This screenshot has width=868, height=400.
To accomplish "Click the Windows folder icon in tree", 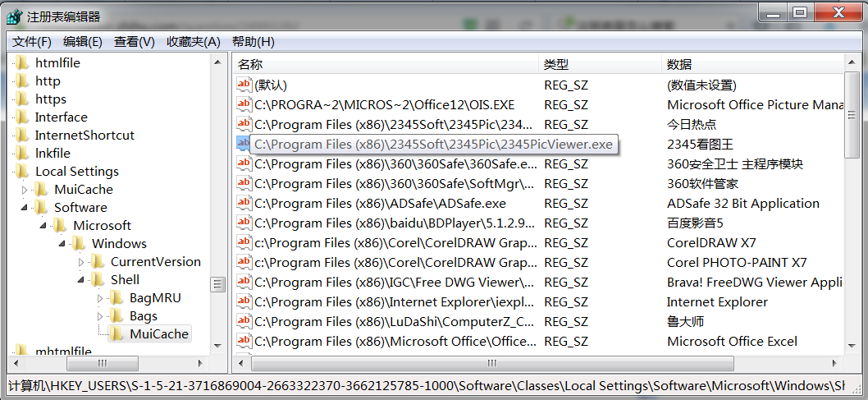I will tap(79, 243).
